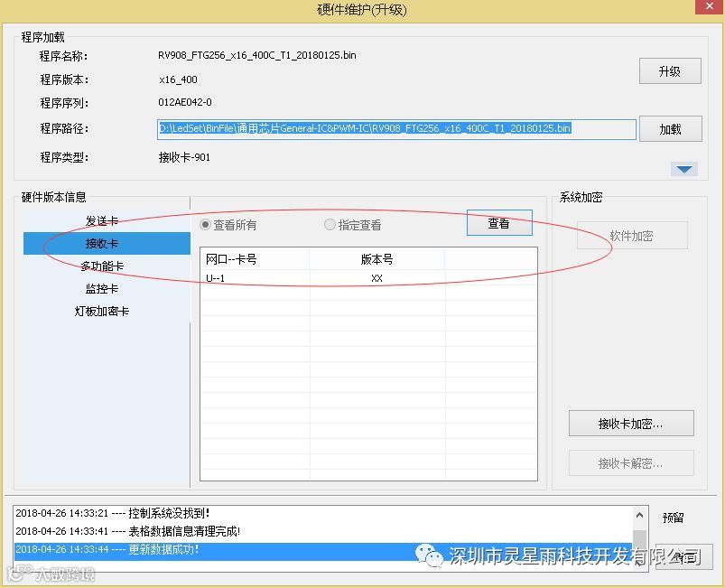The width and height of the screenshot is (725, 588).
Task: Click the 升级 upgrade button
Action: [x=670, y=70]
